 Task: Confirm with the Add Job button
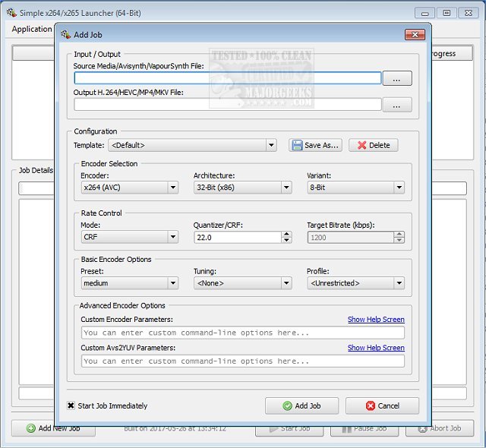point(301,406)
